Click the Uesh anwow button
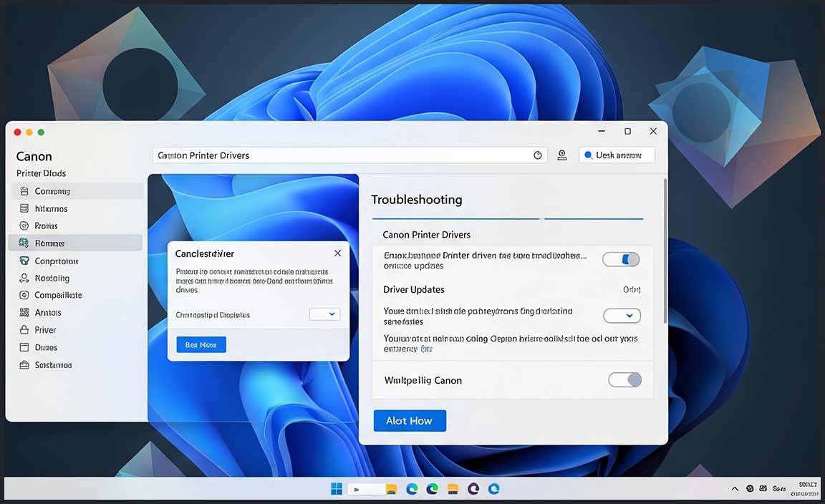825x504 pixels. tap(617, 155)
